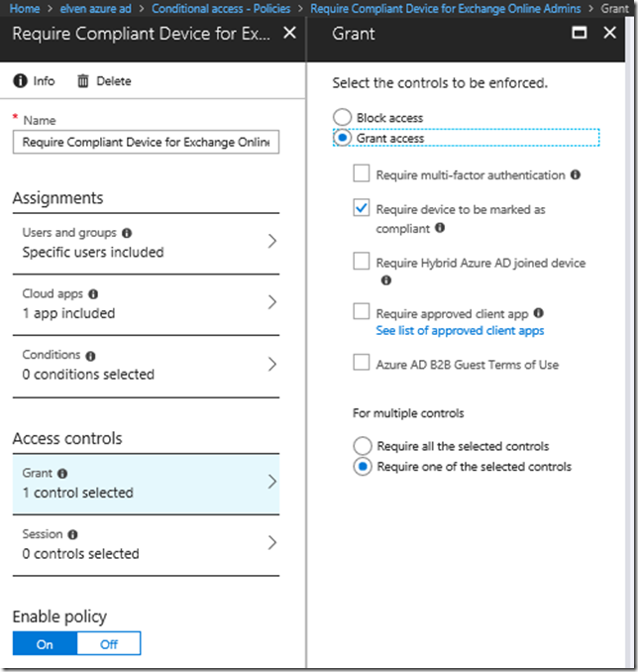Switch Enable policy to Off
The width and height of the screenshot is (638, 672).
pyautogui.click(x=109, y=643)
